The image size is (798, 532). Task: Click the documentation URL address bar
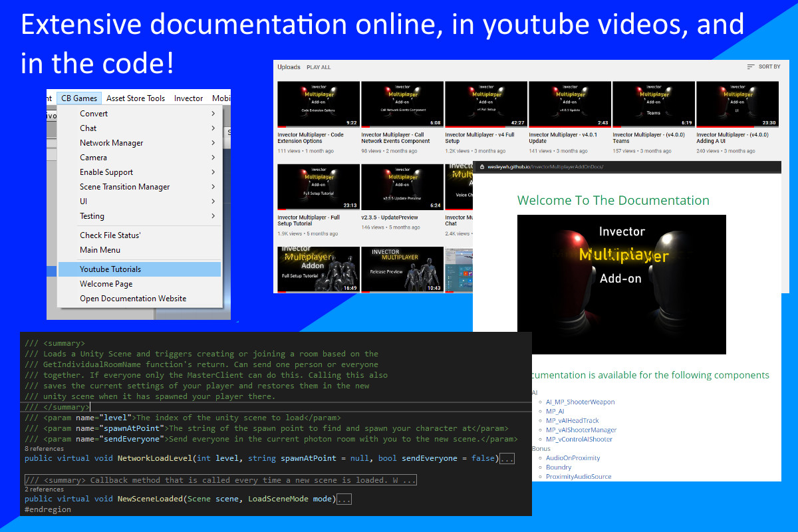click(545, 167)
